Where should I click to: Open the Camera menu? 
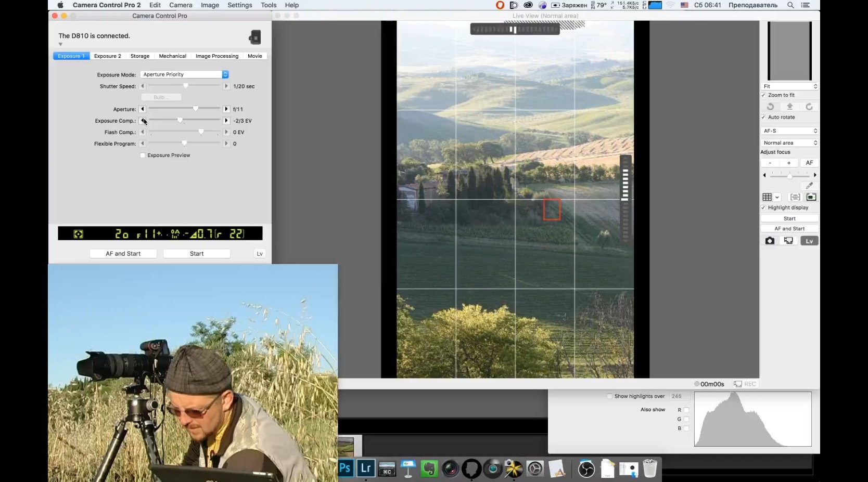point(181,5)
